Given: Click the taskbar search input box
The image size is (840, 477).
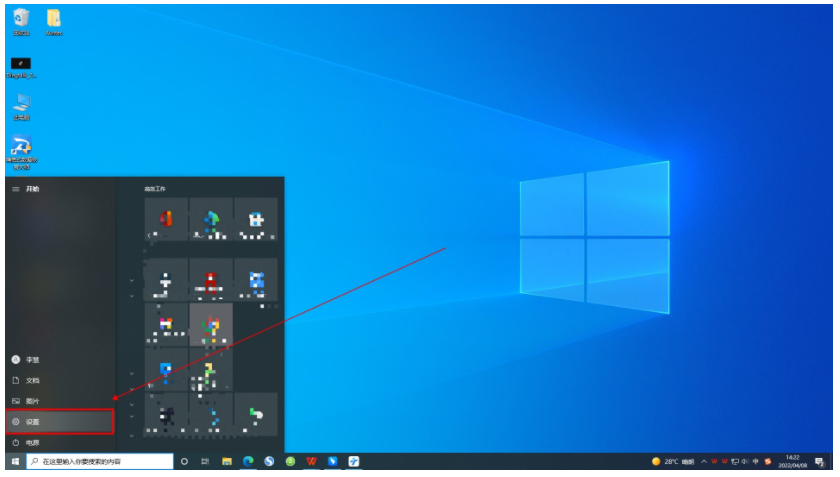Looking at the screenshot, I should pyautogui.click(x=100, y=462).
